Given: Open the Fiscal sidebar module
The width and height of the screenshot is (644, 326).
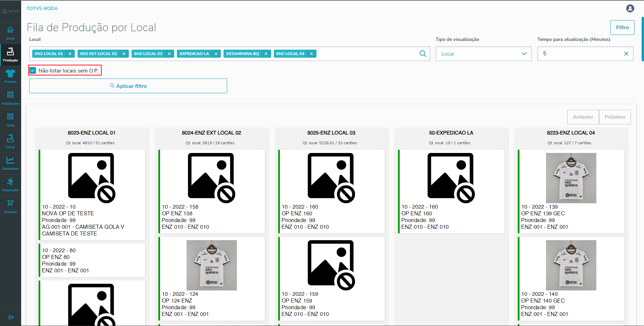Looking at the screenshot, I should [x=10, y=142].
